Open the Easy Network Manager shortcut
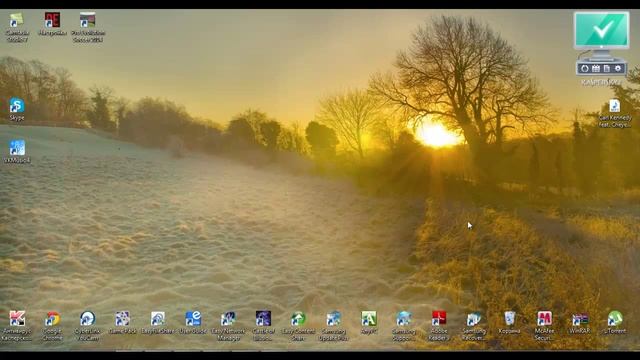 coord(228,325)
